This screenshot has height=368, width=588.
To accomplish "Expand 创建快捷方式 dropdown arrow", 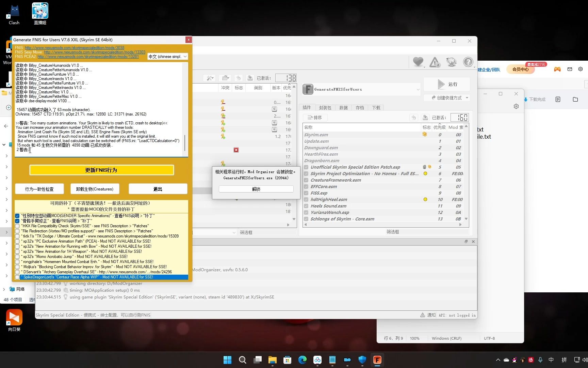I will coord(467,98).
